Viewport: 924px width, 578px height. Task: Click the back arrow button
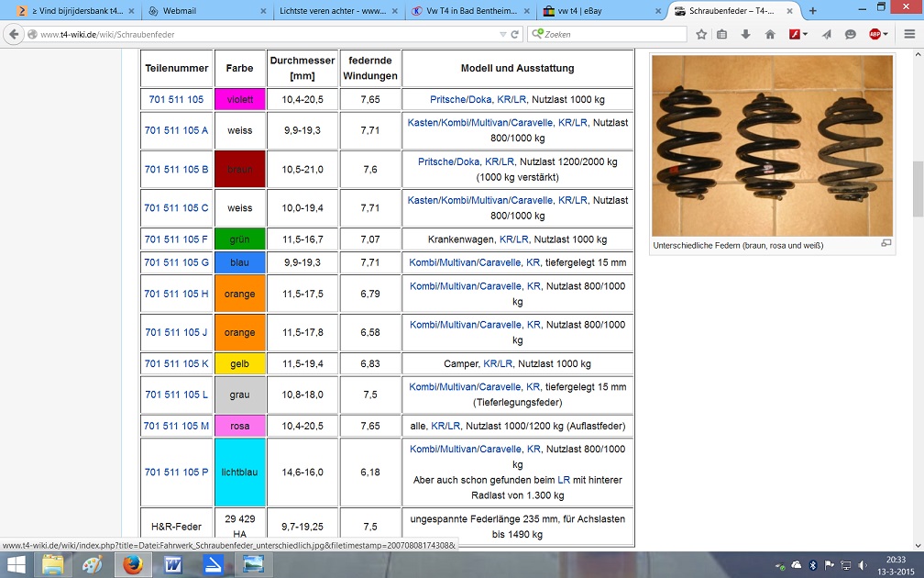pyautogui.click(x=16, y=34)
